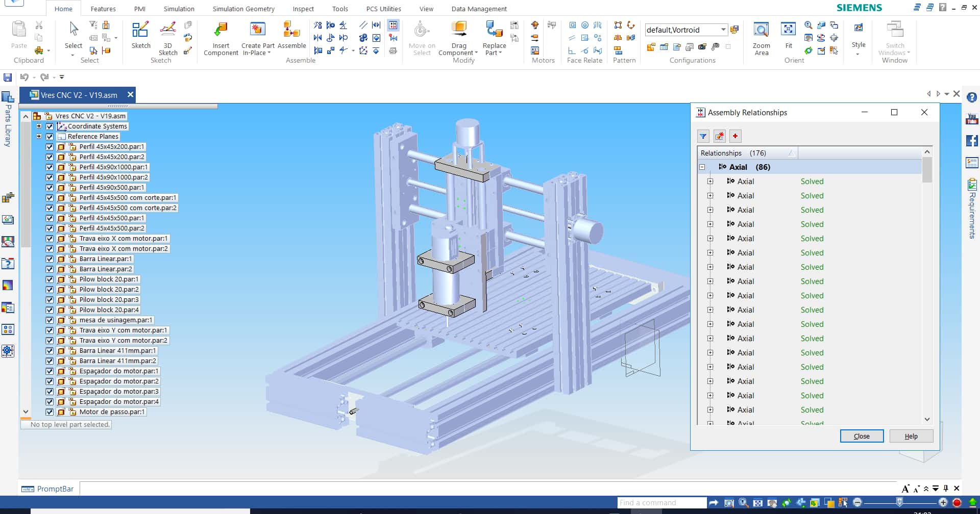Viewport: 980px width, 514px height.
Task: Click the zoom slider in status bar
Action: point(899,502)
